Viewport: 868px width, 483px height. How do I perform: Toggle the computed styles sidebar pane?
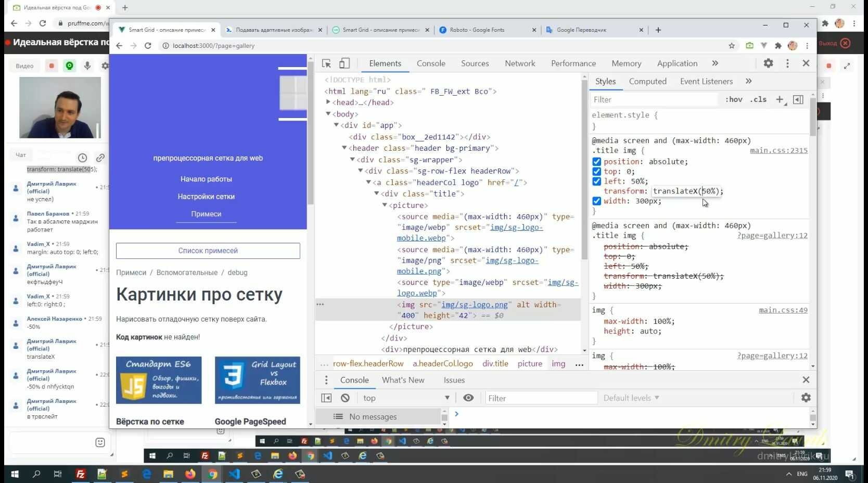tap(798, 99)
